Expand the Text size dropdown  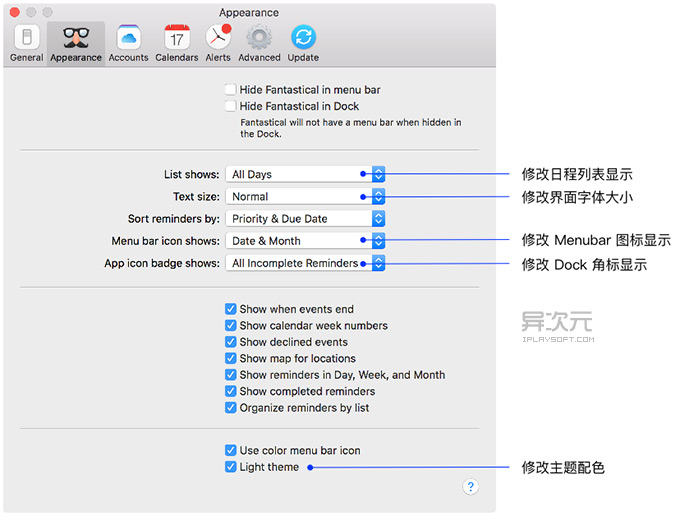point(305,196)
